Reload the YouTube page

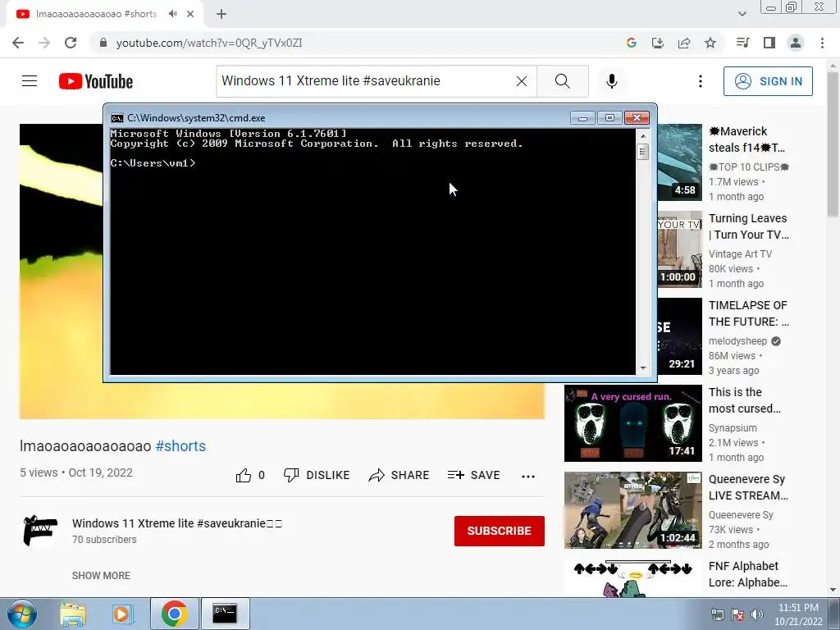[71, 43]
